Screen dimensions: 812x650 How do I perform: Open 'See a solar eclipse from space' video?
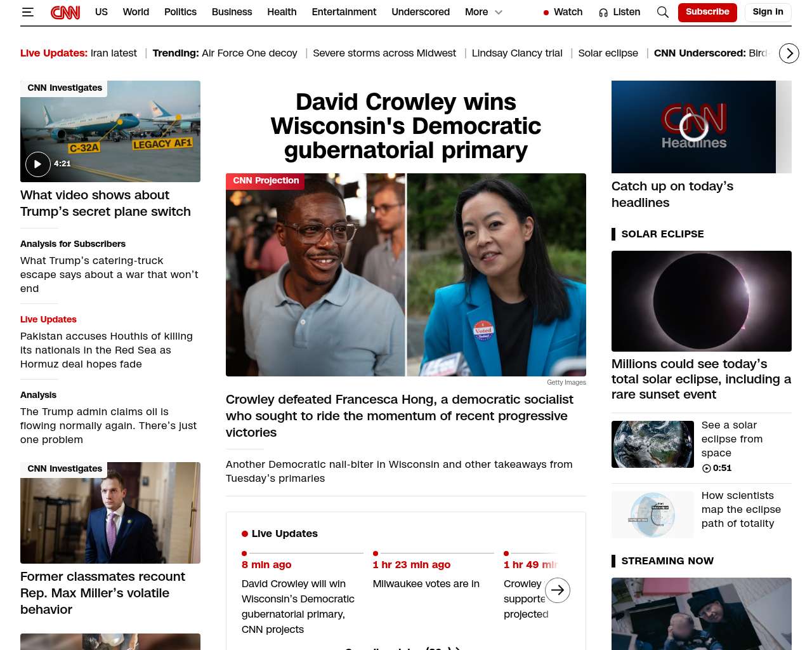pyautogui.click(x=732, y=439)
